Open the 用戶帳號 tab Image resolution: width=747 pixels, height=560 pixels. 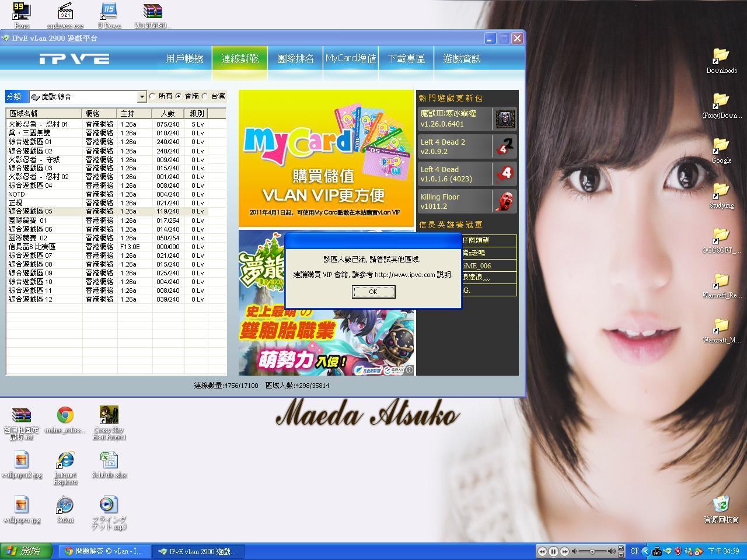pyautogui.click(x=184, y=59)
